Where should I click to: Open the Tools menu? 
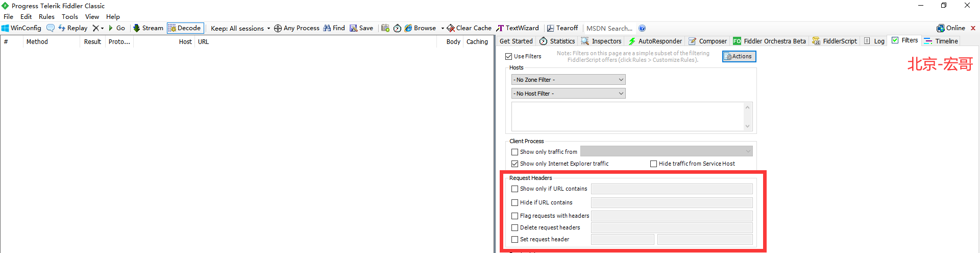coord(70,17)
